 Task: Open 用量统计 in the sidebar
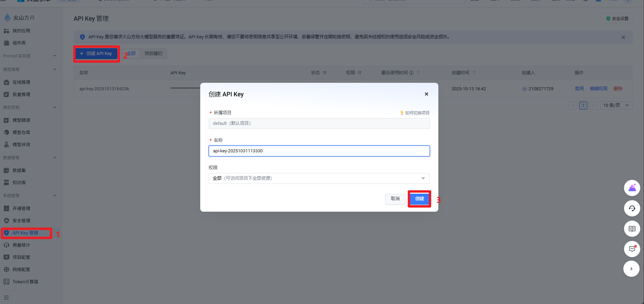pos(21,245)
